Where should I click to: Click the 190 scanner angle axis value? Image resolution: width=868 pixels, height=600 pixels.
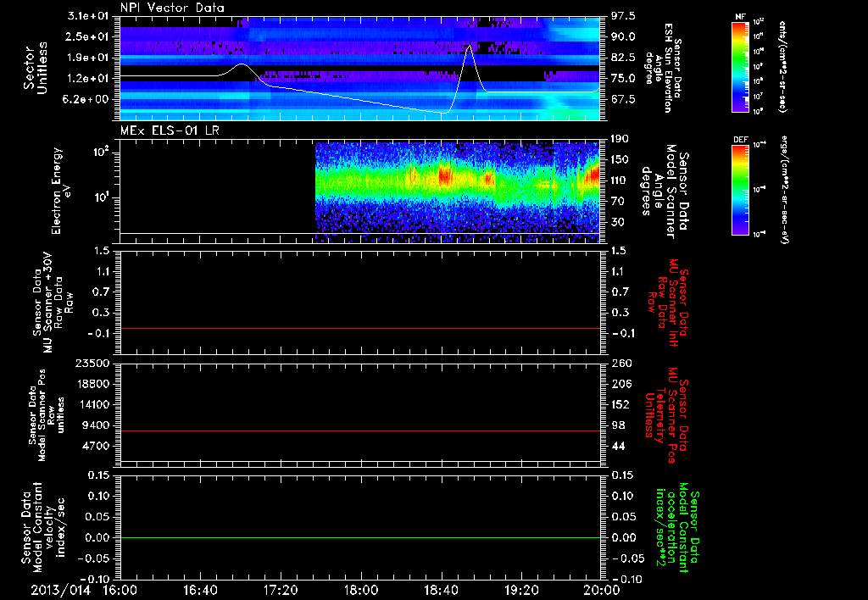[620, 140]
